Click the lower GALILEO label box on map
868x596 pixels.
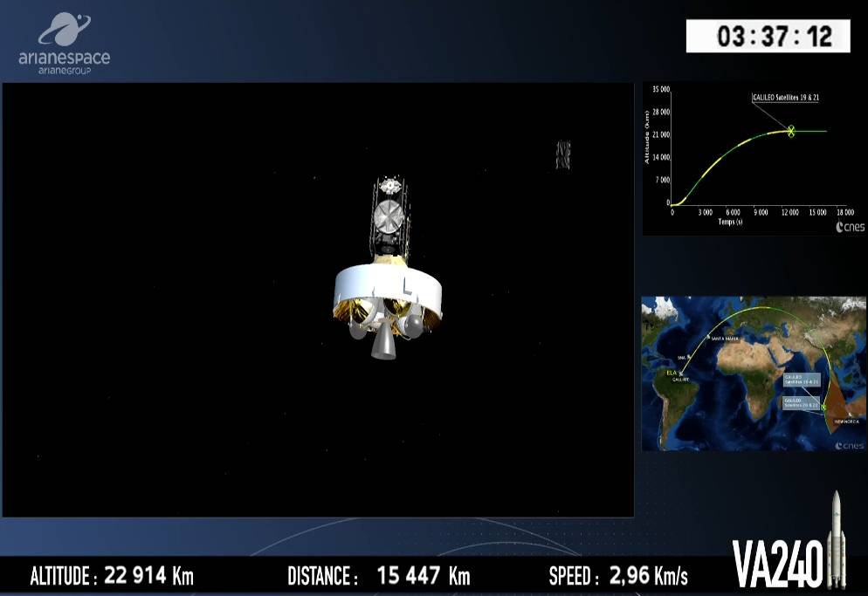pyautogui.click(x=802, y=403)
